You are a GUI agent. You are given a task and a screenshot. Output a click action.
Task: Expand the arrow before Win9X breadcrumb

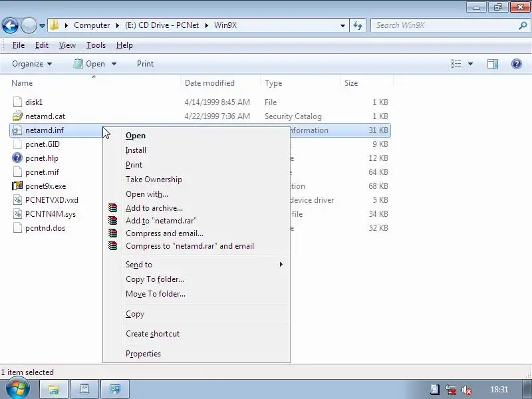pos(206,25)
